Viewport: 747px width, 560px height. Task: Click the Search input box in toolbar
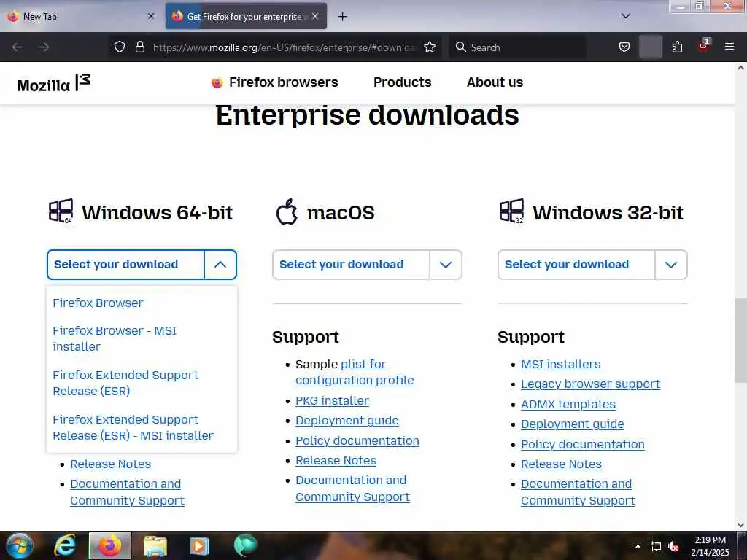[x=517, y=47]
